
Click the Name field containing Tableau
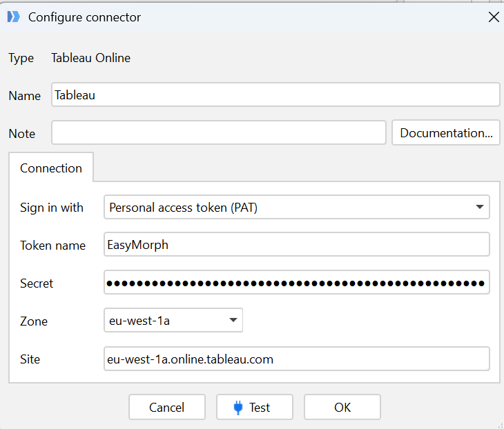(275, 94)
